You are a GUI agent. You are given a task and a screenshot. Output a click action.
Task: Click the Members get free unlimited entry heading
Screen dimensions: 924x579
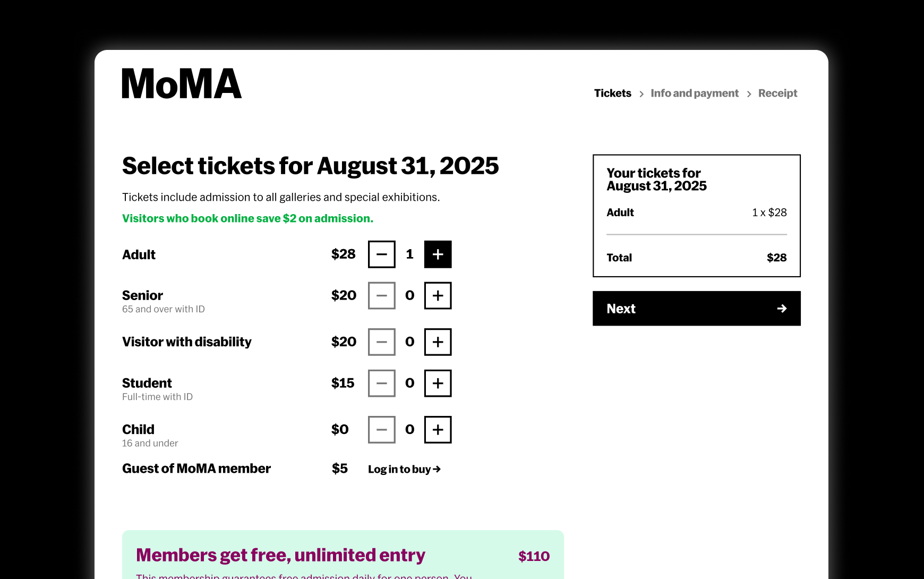[280, 555]
